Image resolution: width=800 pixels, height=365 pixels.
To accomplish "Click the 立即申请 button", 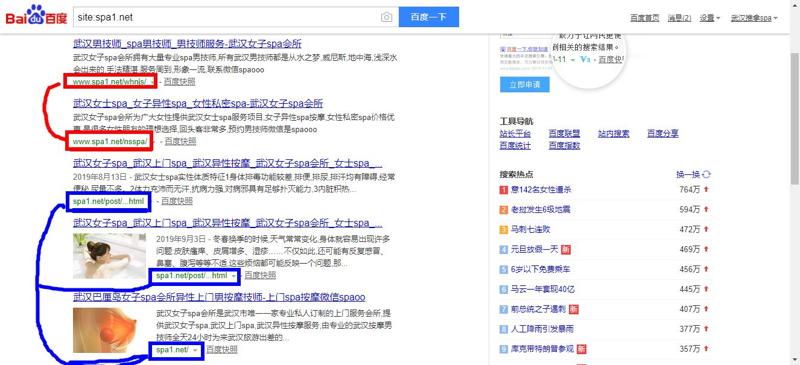I will pos(524,84).
